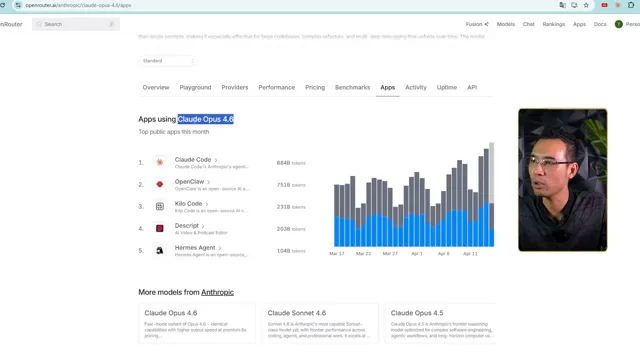Open the orange browser extension icon
This screenshot has height=360, width=640.
pos(618,5)
